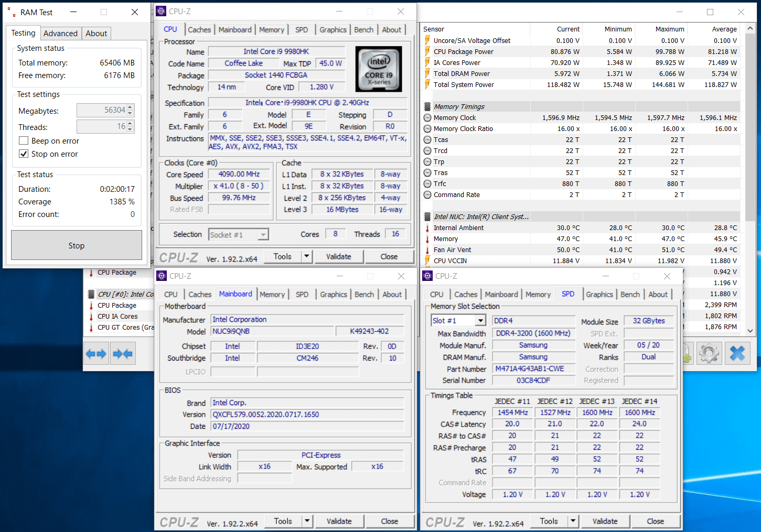
Task: Click clock icon beside Tcas row
Action: point(427,140)
